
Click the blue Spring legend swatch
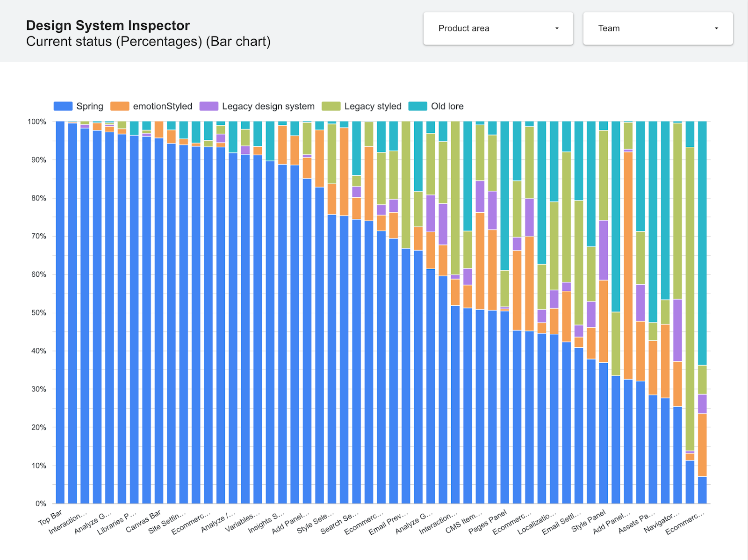click(63, 106)
